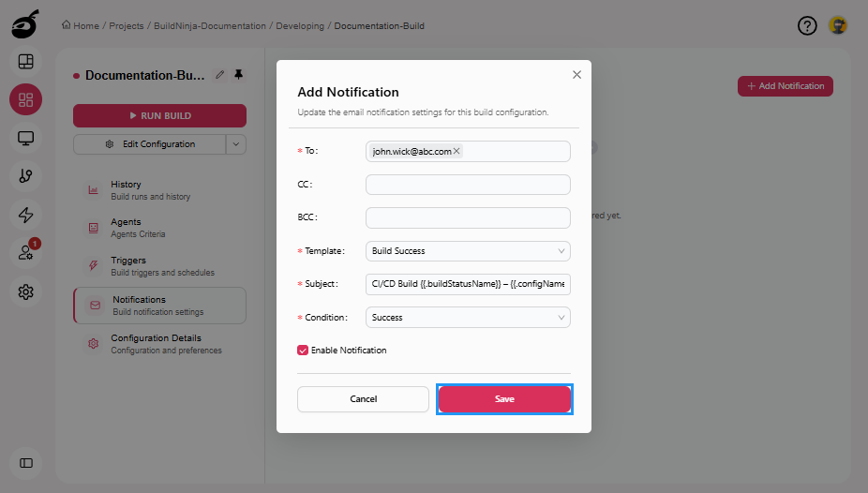Screen dimensions: 868x493
Task: Click the Add Notification dialog title
Action: pyautogui.click(x=348, y=92)
